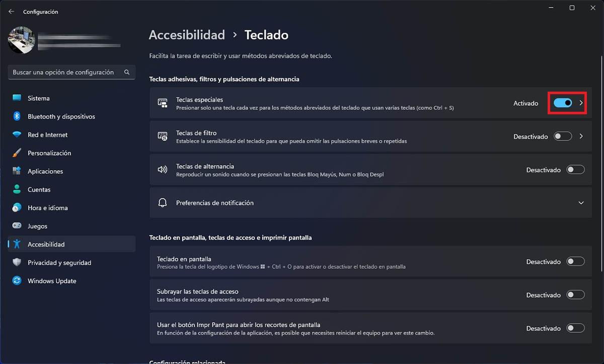Navigate back using the Accesibilidad breadcrumb
This screenshot has height=364, width=604.
[187, 35]
